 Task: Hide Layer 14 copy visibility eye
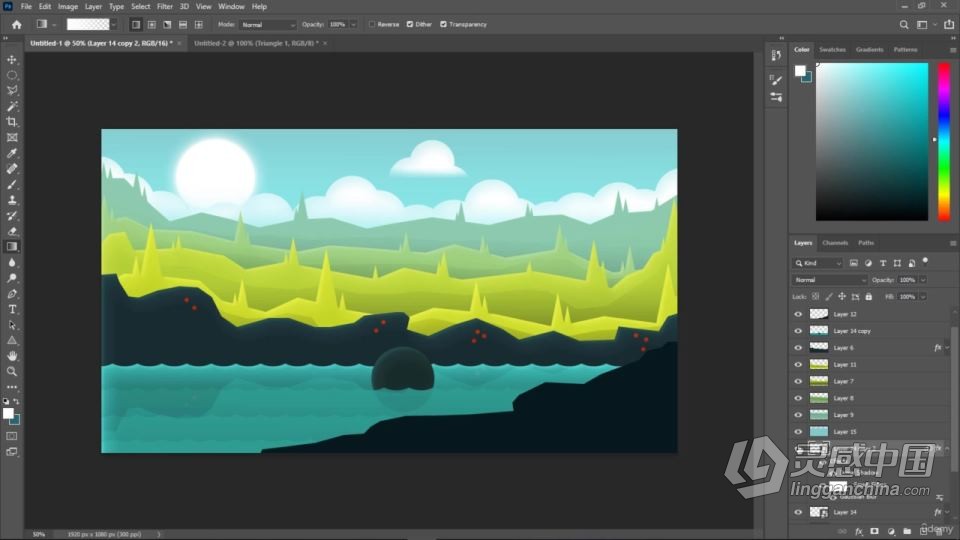pyautogui.click(x=798, y=331)
